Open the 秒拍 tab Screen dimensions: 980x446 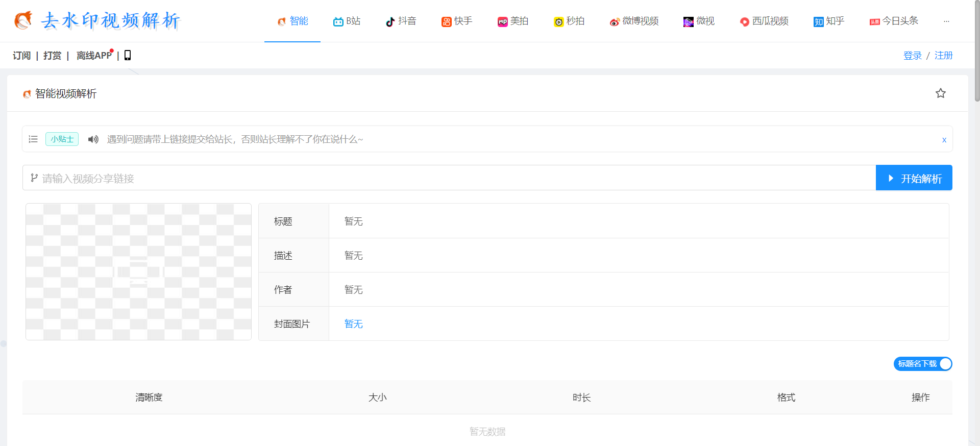tap(569, 21)
